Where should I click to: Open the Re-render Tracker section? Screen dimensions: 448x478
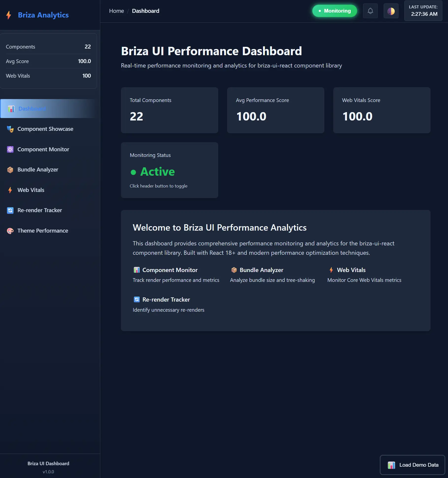pyautogui.click(x=39, y=210)
